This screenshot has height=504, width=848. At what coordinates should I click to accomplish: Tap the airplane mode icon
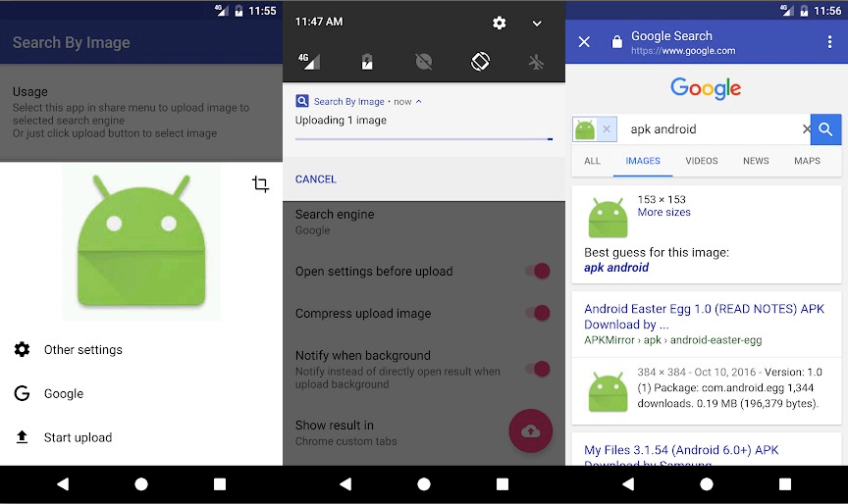[536, 61]
